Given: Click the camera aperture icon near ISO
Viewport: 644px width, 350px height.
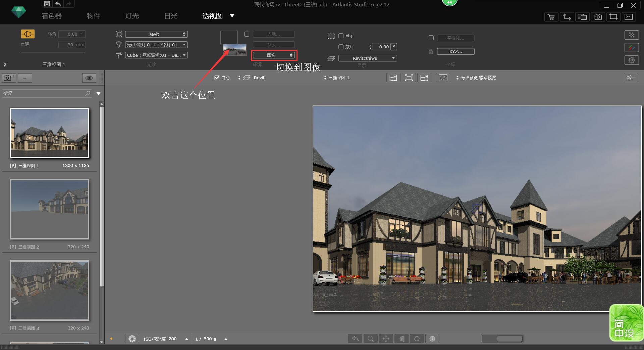Looking at the screenshot, I should click(x=132, y=339).
